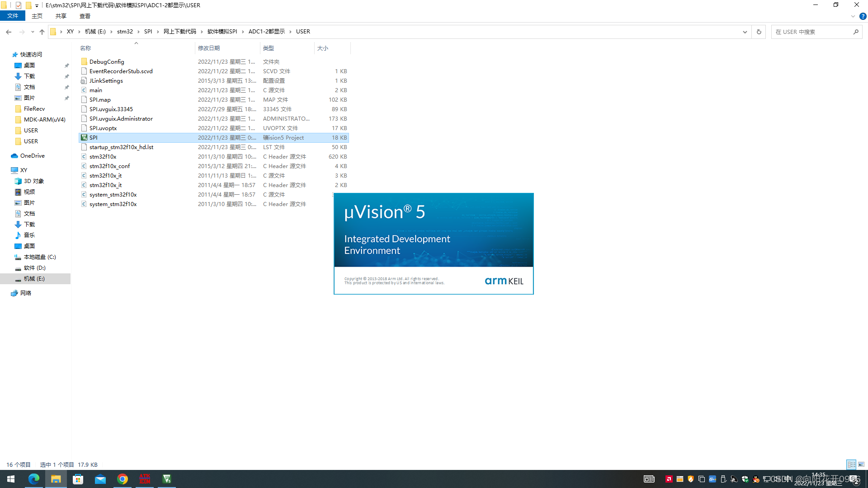The height and width of the screenshot is (488, 868).
Task: Open the SPI uVision5 project file
Action: click(94, 138)
